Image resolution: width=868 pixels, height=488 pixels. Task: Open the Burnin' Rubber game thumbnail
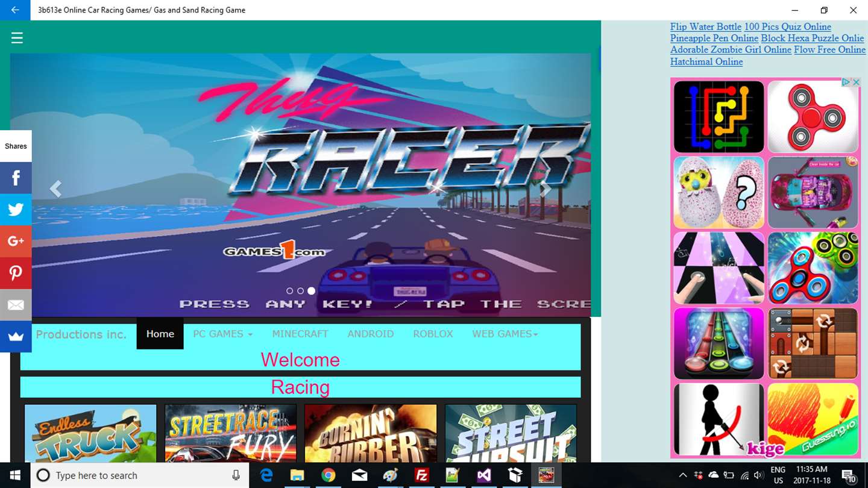pyautogui.click(x=371, y=433)
